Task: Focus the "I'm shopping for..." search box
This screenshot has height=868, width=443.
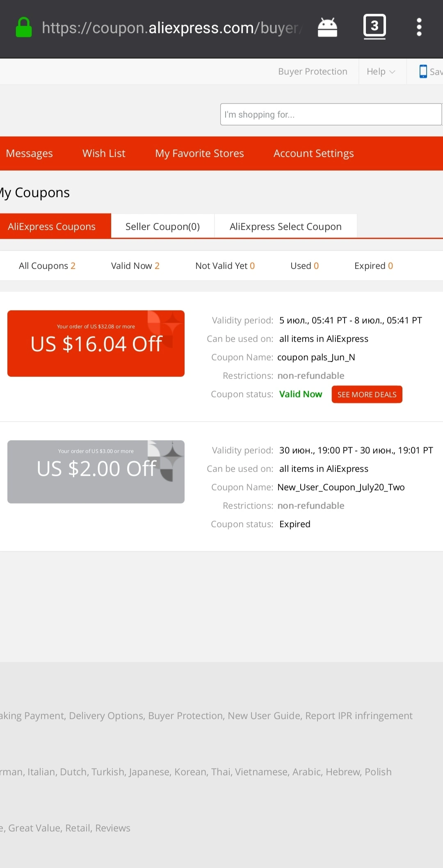Action: point(331,114)
